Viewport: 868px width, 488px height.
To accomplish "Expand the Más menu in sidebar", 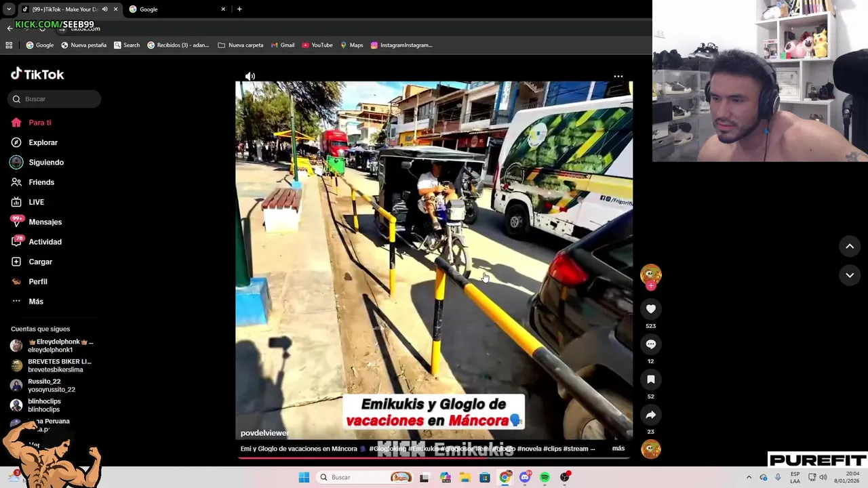I will pos(27,302).
